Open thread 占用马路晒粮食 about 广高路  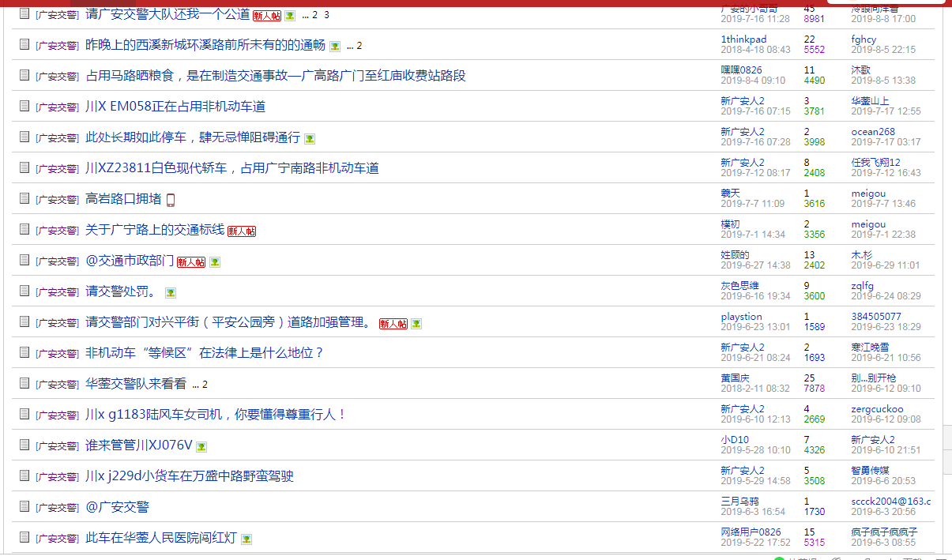(x=276, y=76)
